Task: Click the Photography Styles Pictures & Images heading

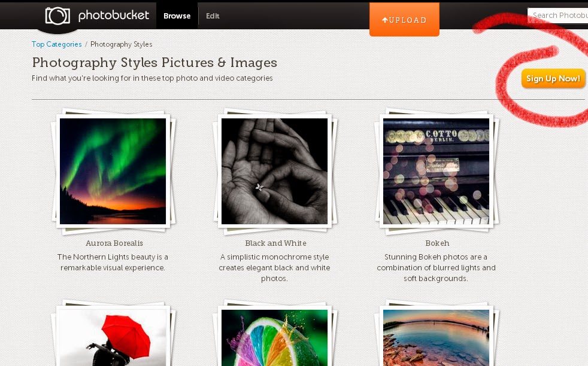Action: tap(154, 63)
